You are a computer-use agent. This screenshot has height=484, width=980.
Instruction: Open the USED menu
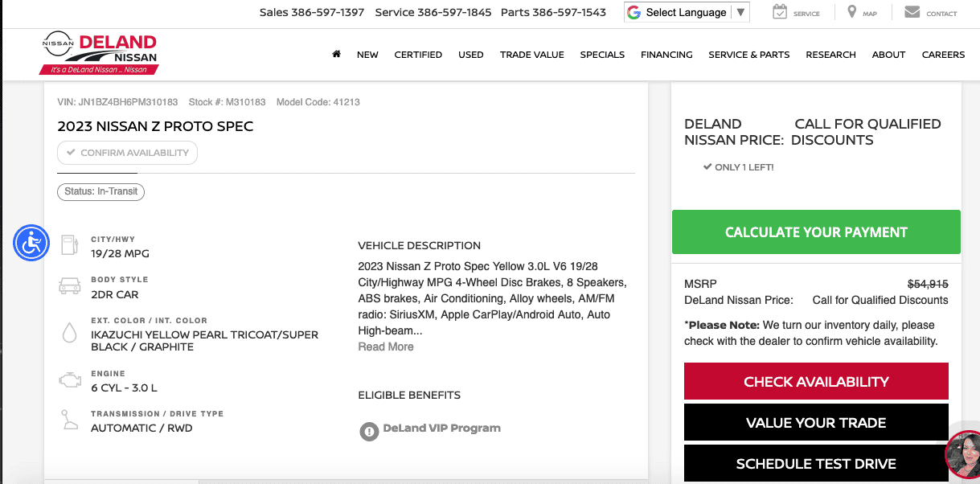471,55
